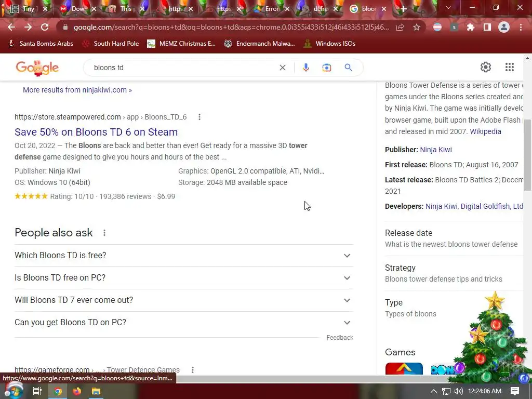
Task: Open the Wikipedia link in knowledge panel
Action: (x=485, y=131)
